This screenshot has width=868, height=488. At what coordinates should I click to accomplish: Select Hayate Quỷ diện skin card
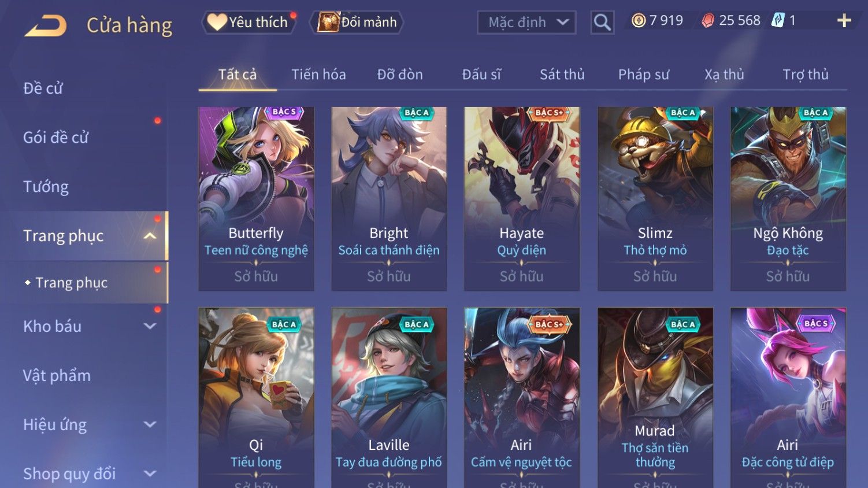pyautogui.click(x=522, y=198)
